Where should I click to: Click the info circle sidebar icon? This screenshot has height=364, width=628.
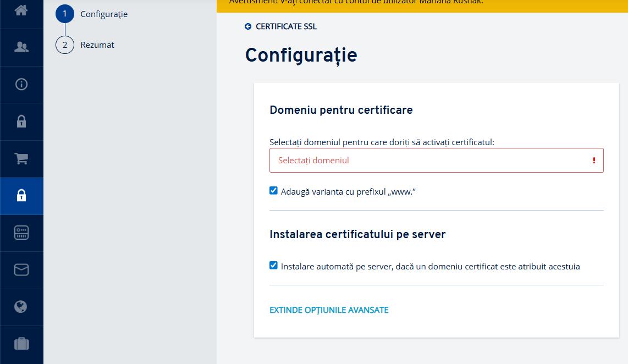21,85
